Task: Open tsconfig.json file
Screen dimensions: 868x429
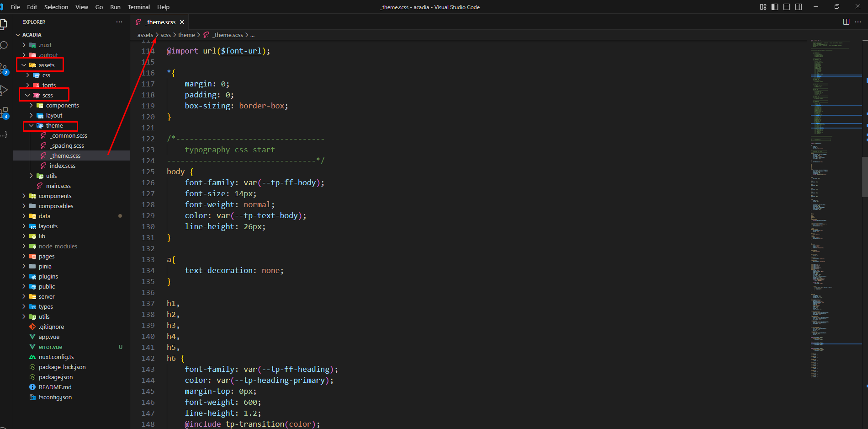Action: pyautogui.click(x=72, y=397)
